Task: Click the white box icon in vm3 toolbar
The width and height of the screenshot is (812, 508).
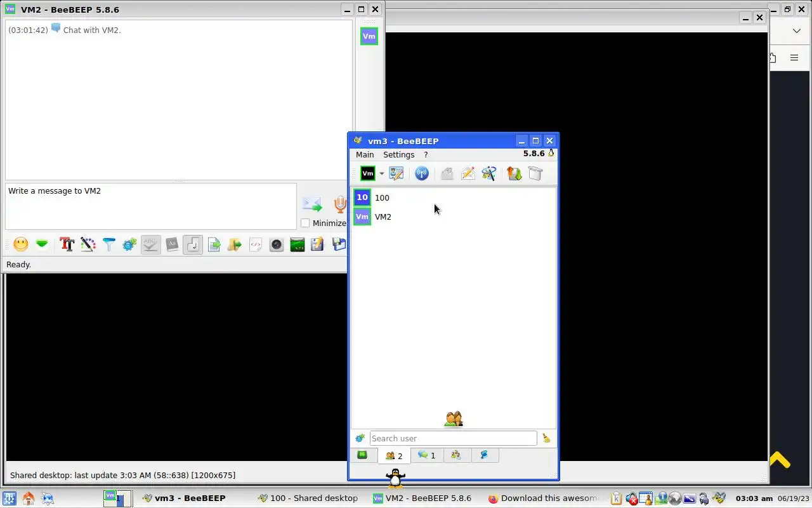Action: pos(535,173)
